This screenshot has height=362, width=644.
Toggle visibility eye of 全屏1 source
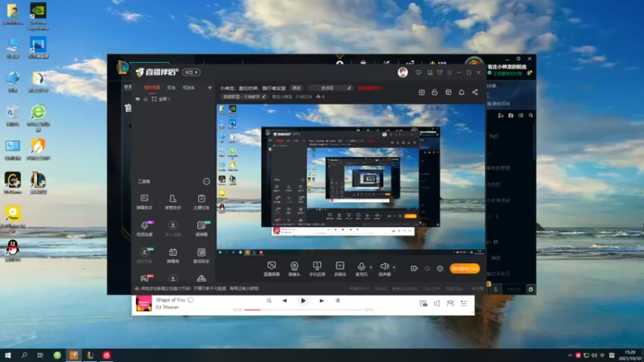[138, 99]
